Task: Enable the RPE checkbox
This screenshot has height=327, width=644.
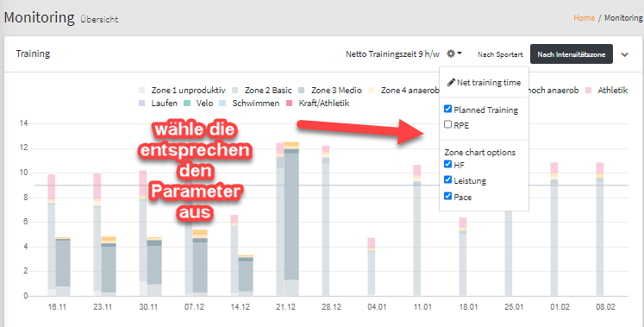Action: tap(448, 124)
